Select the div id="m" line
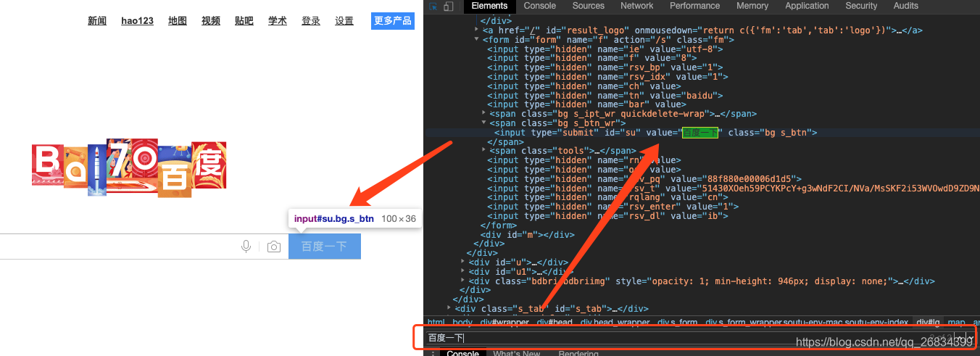 click(528, 235)
